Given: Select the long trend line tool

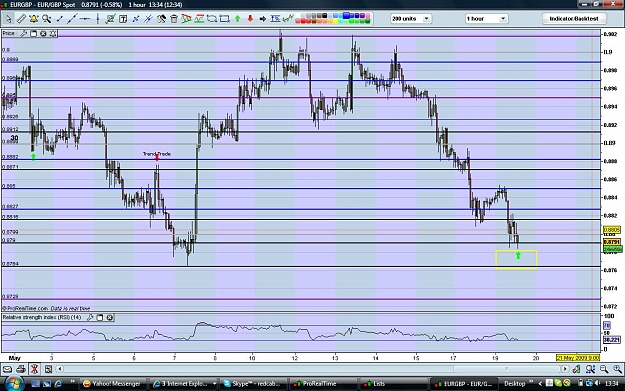Looking at the screenshot, I should pos(72,19).
